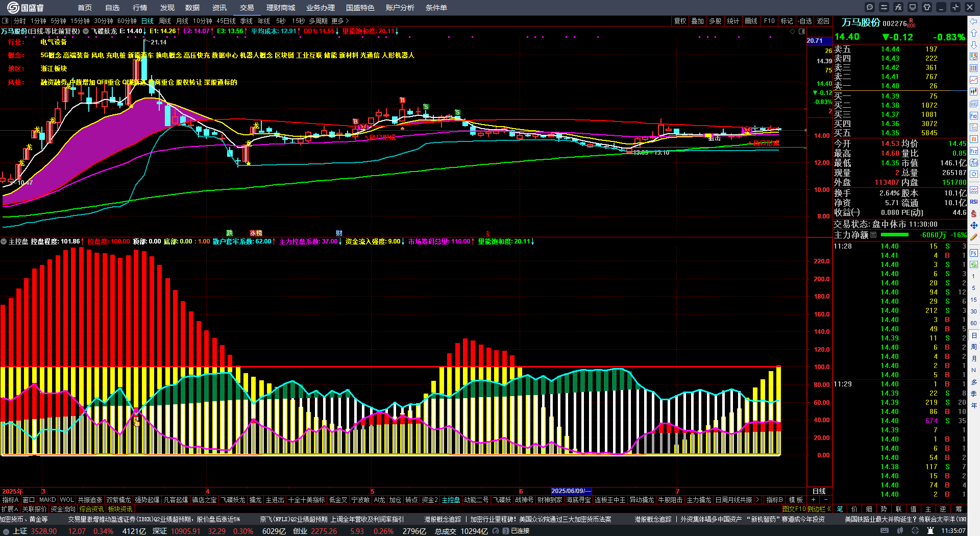980x536 pixels.
Task: Click the blue four-way move icon in sidebar
Action: pos(974,225)
